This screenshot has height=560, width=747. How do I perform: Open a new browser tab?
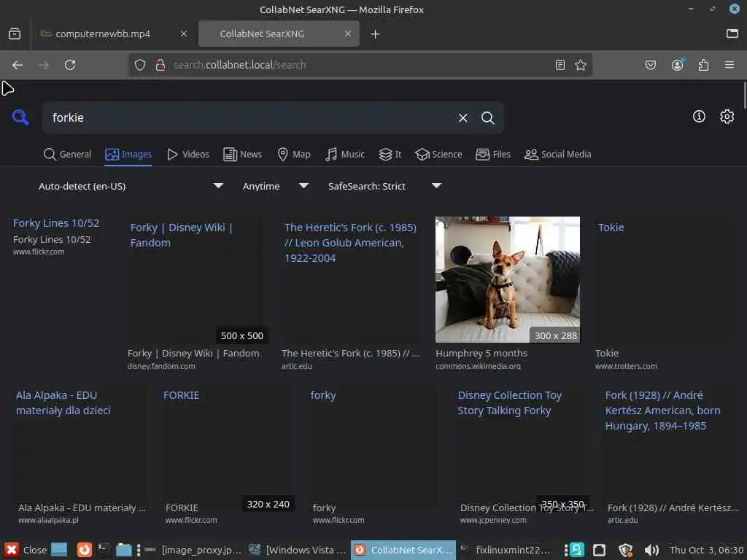(x=375, y=34)
